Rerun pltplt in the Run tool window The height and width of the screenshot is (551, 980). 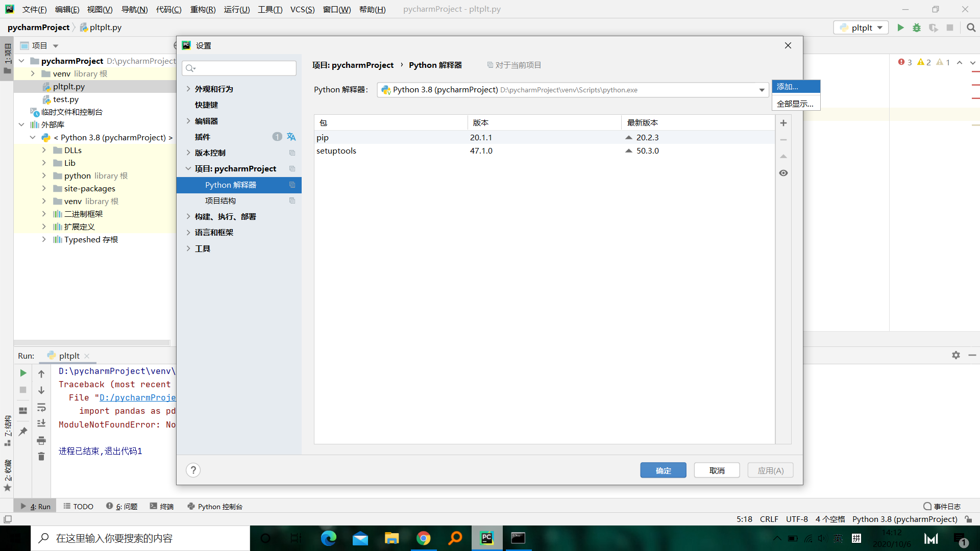click(23, 373)
